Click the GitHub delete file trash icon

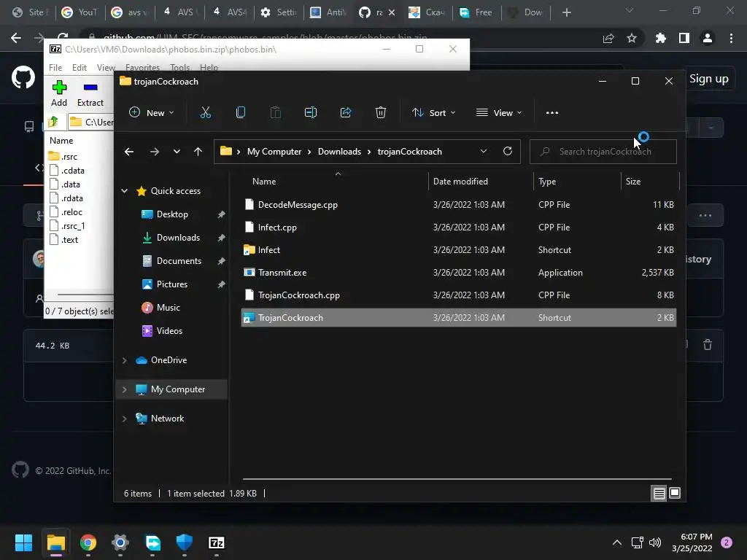click(708, 345)
